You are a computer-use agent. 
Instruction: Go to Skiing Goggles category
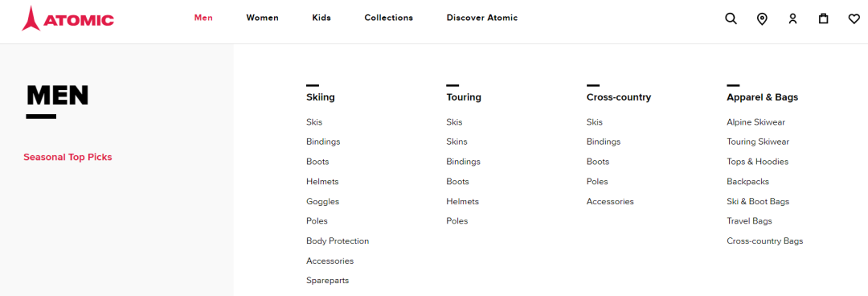[322, 201]
